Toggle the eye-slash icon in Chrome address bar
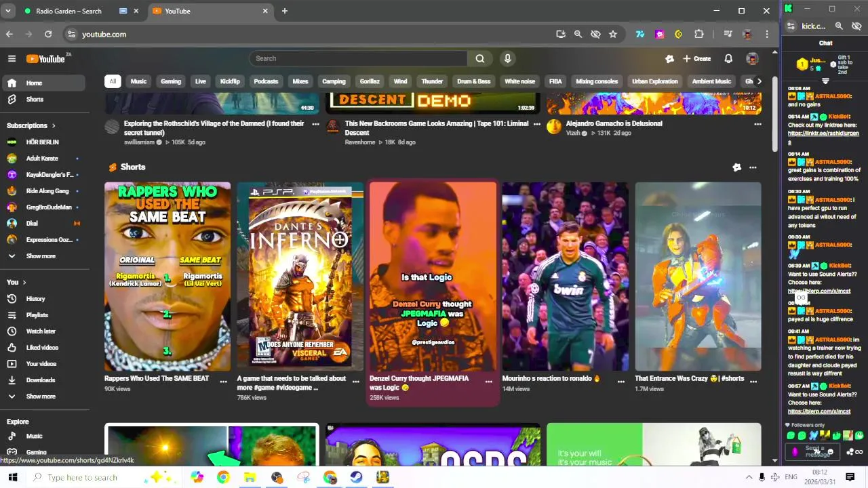Viewport: 868px width, 488px height. click(595, 34)
